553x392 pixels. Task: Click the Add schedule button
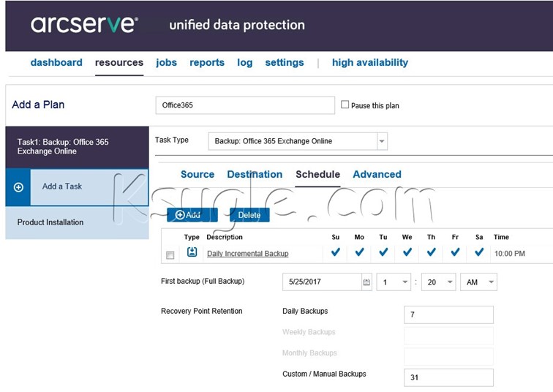point(192,215)
